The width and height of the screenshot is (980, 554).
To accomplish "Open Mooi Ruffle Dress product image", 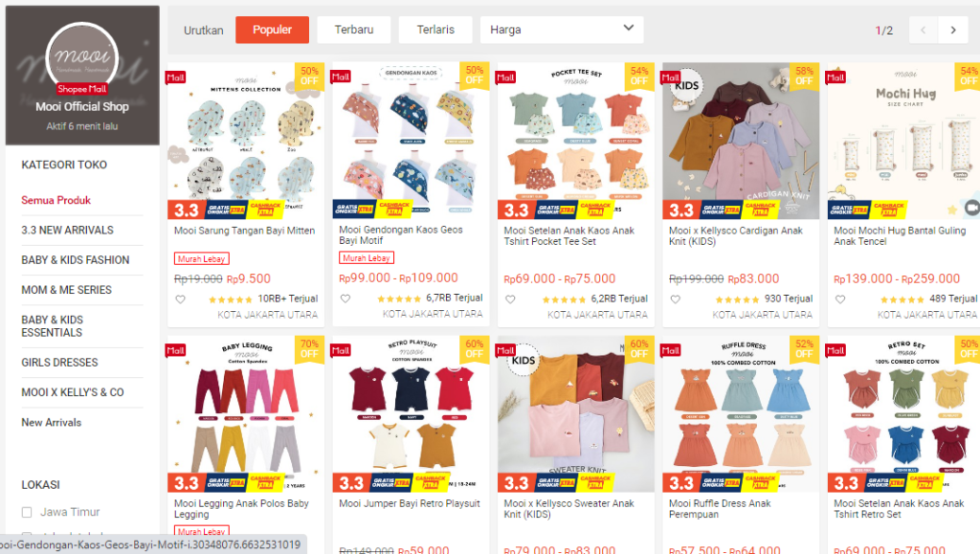I will [741, 414].
